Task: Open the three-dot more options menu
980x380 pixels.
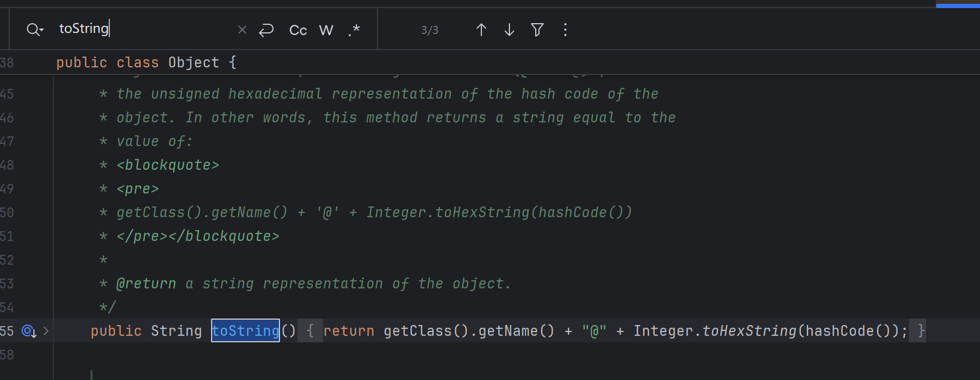Action: point(565,30)
